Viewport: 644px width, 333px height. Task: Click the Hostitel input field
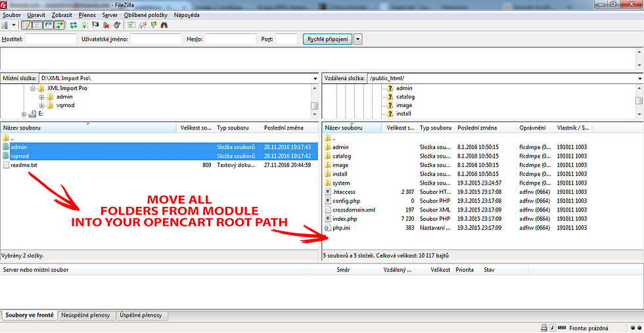click(x=51, y=39)
